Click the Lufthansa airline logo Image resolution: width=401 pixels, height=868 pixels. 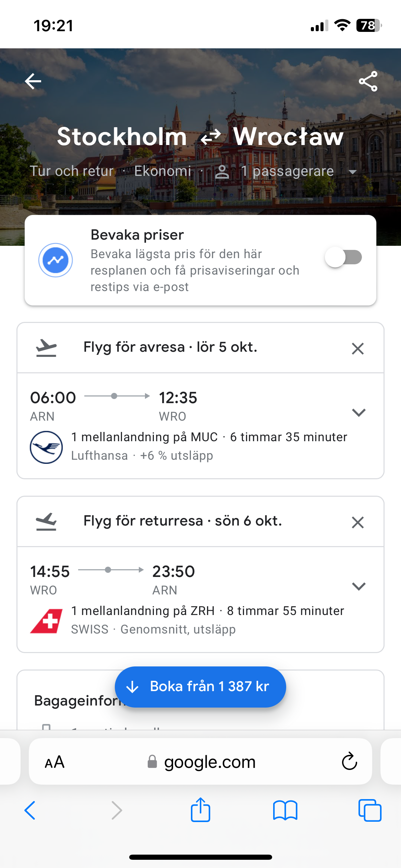[46, 447]
